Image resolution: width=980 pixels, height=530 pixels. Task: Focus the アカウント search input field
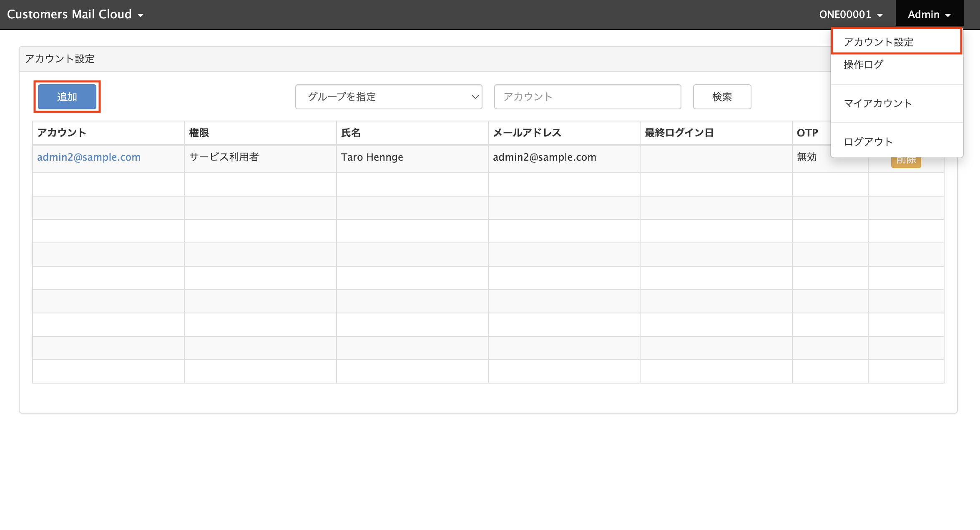point(587,97)
